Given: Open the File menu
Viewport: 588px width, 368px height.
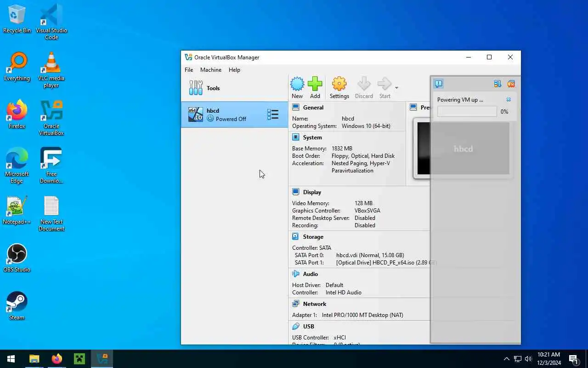Looking at the screenshot, I should (189, 70).
